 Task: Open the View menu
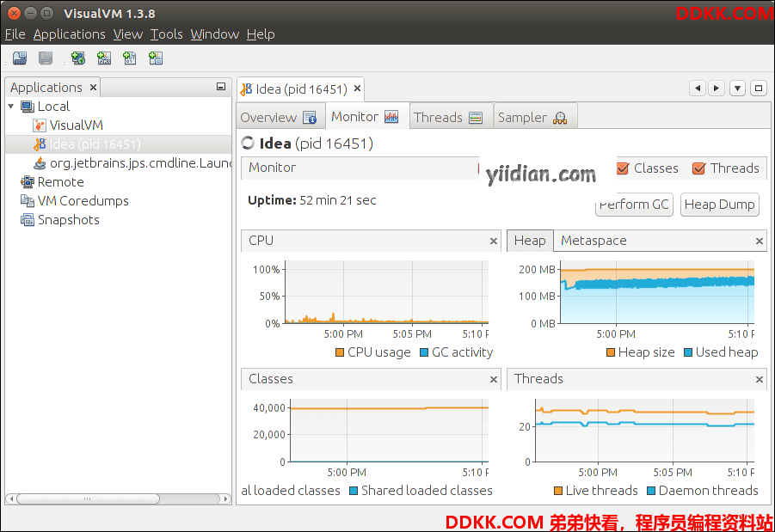click(127, 34)
